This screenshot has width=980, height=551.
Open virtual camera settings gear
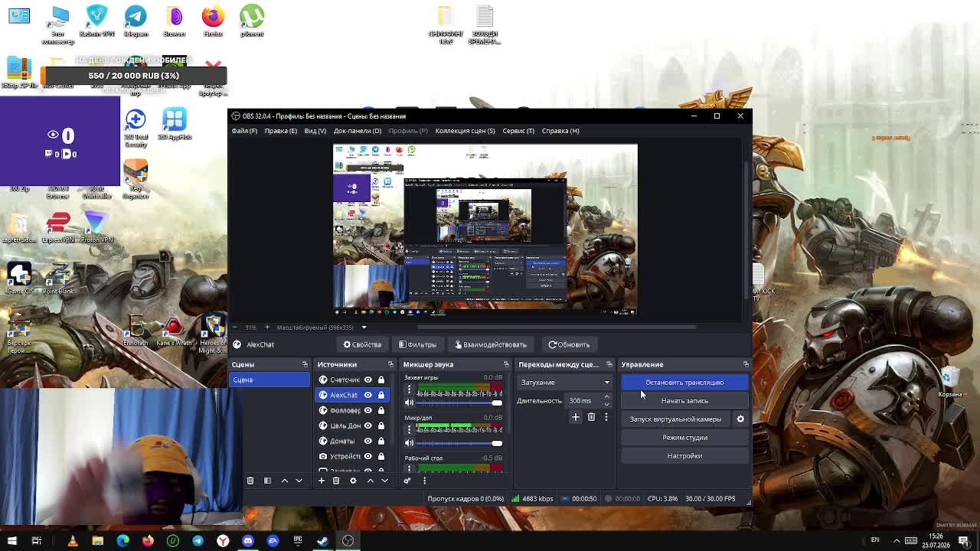click(740, 419)
